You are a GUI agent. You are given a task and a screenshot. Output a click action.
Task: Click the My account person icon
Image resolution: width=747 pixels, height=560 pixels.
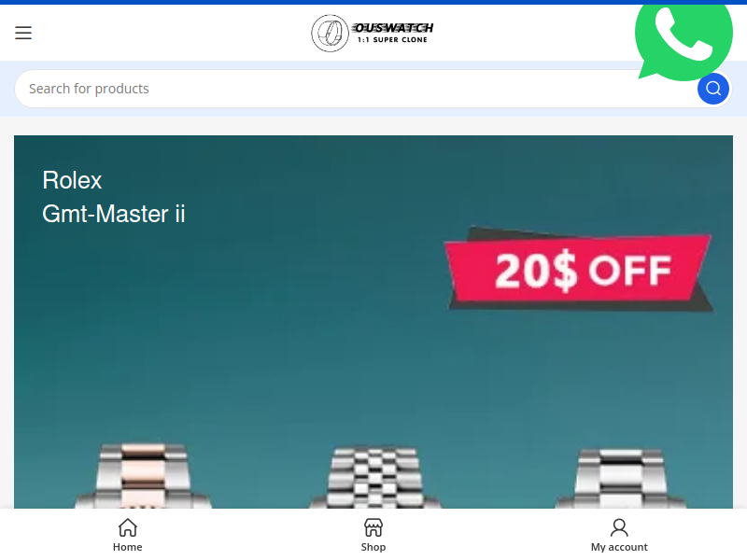pyautogui.click(x=619, y=527)
